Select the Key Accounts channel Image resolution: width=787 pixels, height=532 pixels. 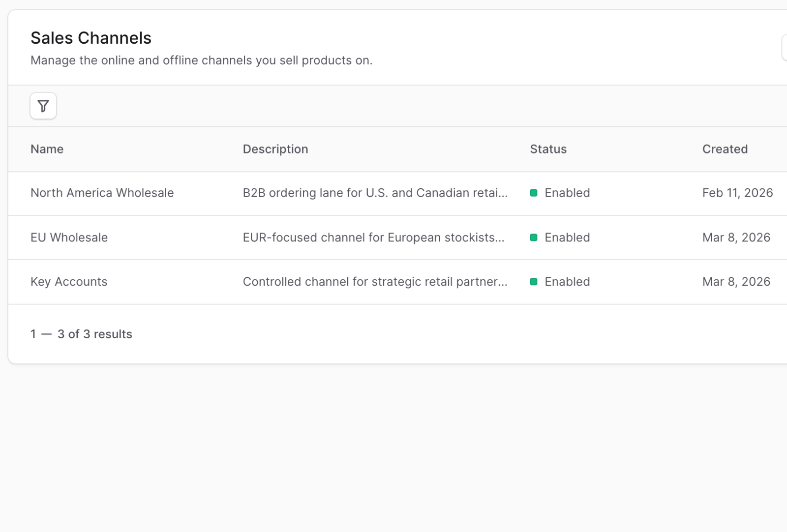(x=69, y=282)
